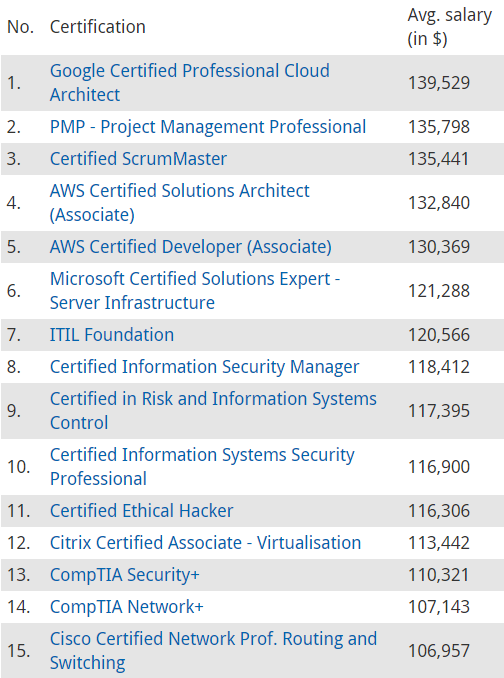The image size is (504, 678).
Task: Open Certified in Risk and Information Systems Control
Action: 213,411
